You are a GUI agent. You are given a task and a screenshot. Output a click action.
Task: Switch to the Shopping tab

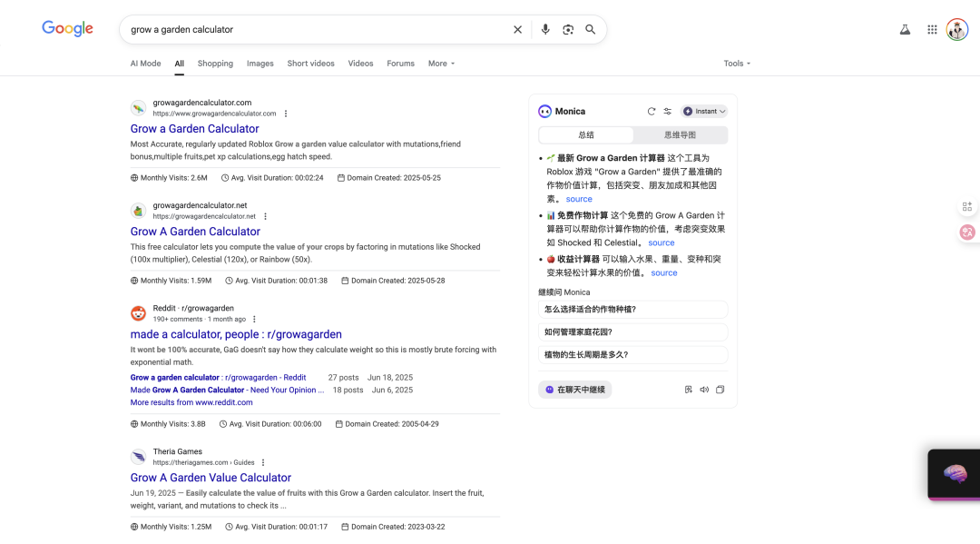click(215, 64)
